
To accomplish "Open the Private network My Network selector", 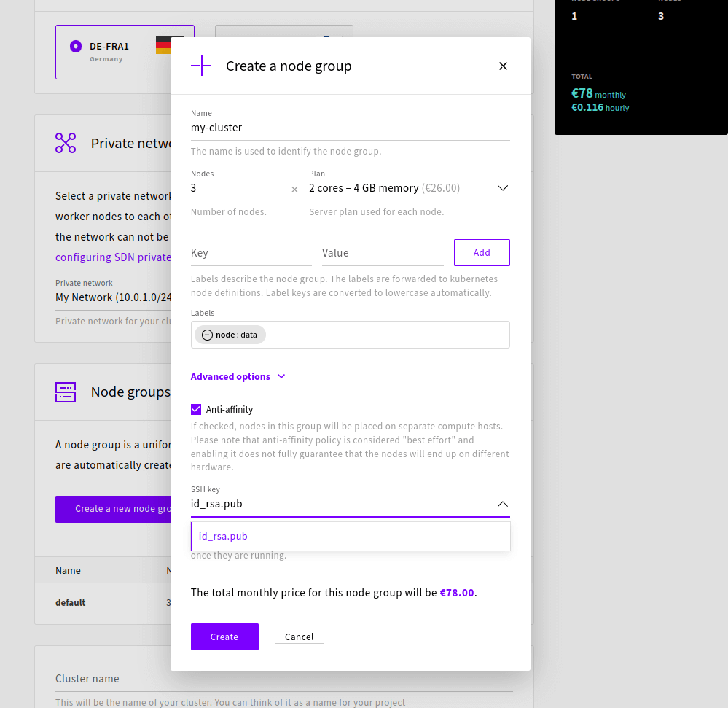I will tap(113, 297).
